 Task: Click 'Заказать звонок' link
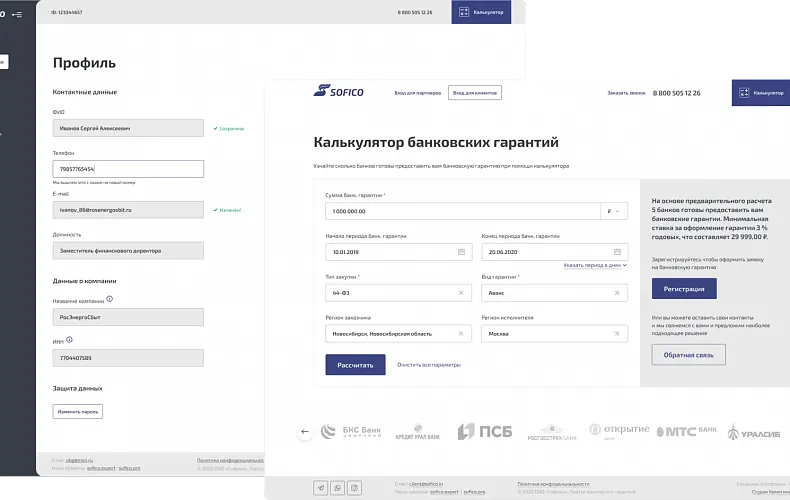pos(626,93)
